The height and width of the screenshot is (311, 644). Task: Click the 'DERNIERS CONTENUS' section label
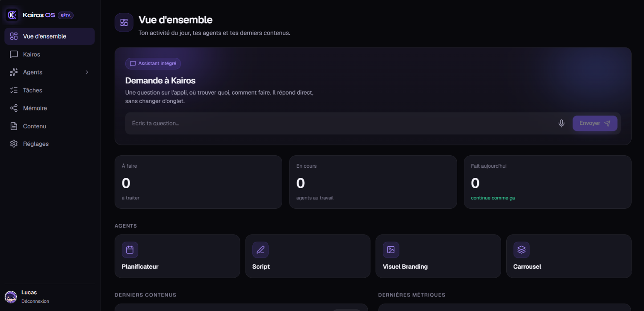pos(145,295)
